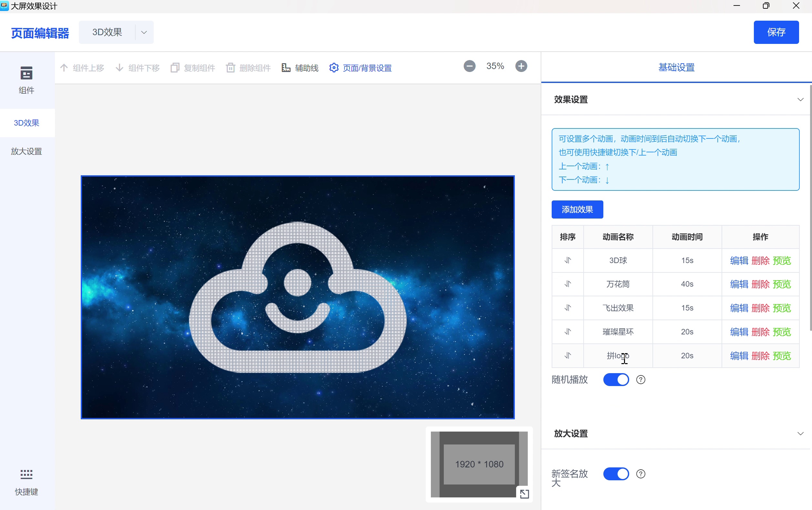
Task: Select the 放大设置 sidebar tab
Action: (x=27, y=151)
